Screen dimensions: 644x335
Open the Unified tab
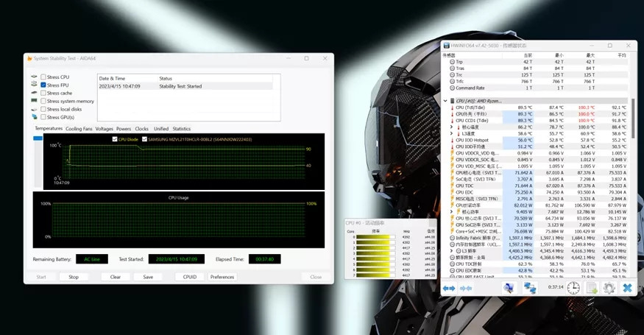(161, 129)
